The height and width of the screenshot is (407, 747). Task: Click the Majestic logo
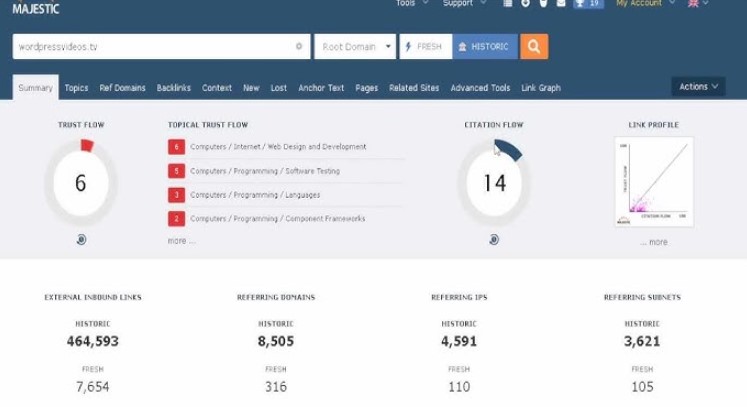pos(36,7)
